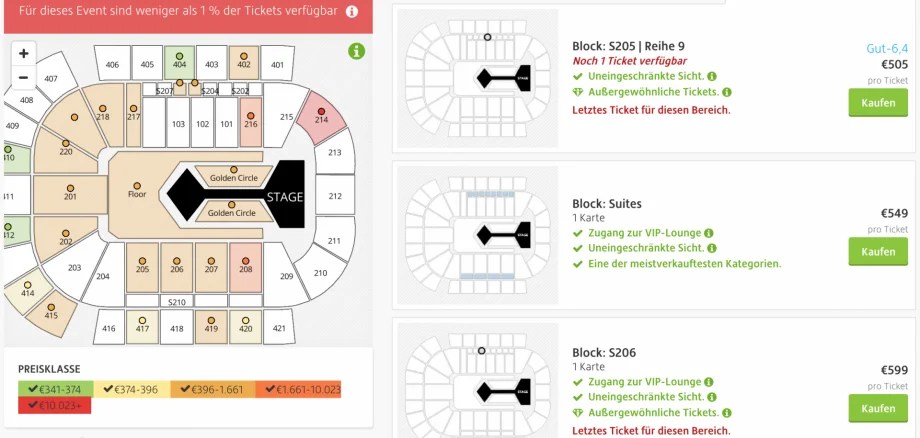Select block 214 on the seating map

coord(320,117)
